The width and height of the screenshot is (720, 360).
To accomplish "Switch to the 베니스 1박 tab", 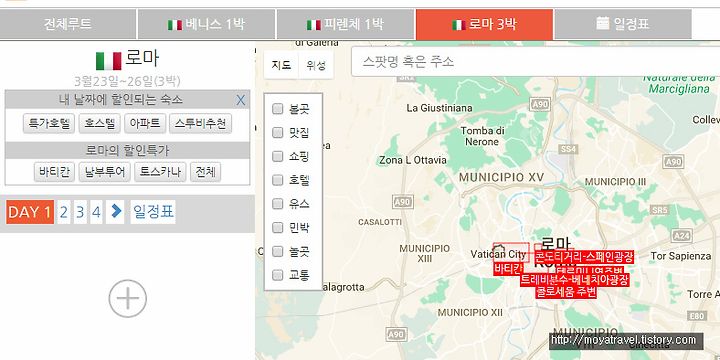I will point(206,24).
